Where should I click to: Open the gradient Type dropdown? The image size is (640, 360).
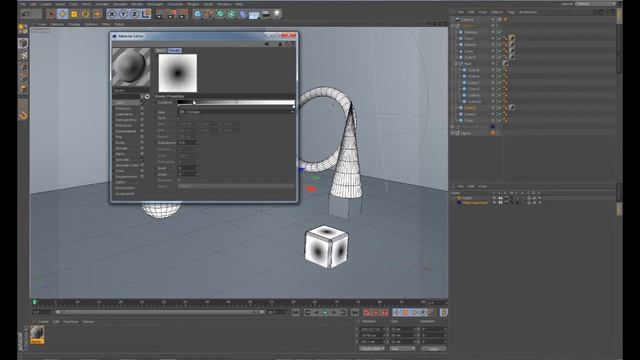coord(236,112)
